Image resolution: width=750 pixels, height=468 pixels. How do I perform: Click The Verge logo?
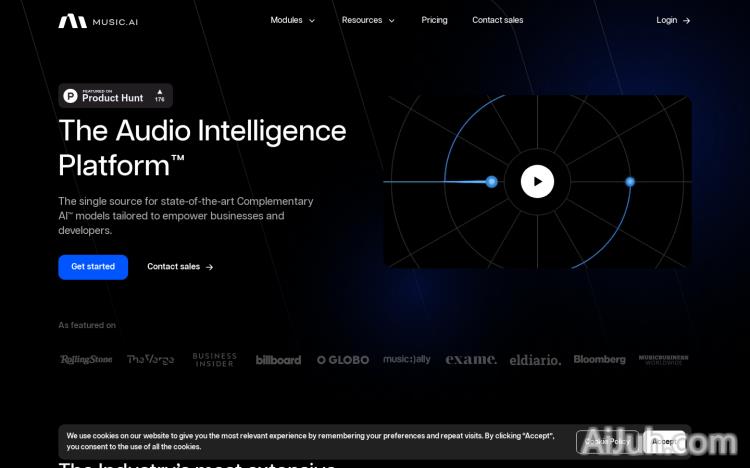150,359
